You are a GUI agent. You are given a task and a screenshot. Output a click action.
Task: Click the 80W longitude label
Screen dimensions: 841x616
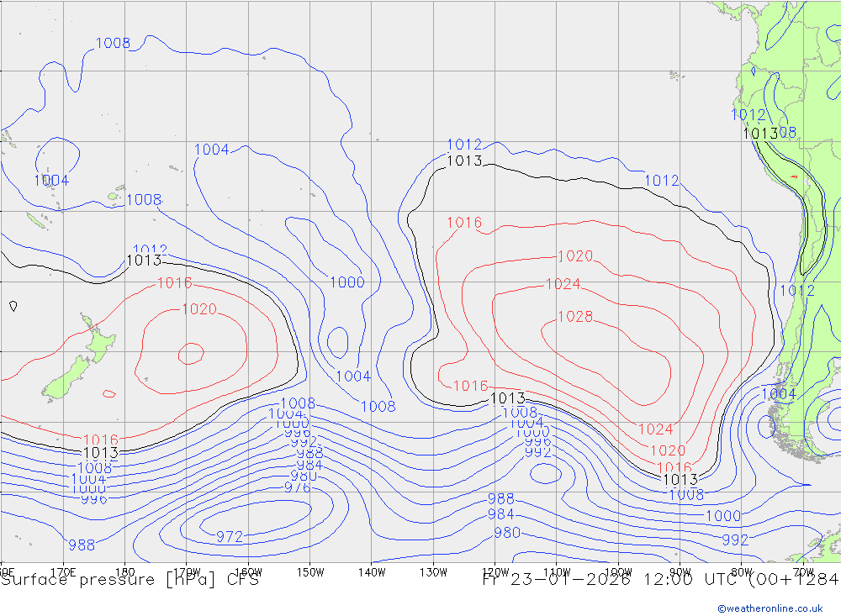tap(742, 572)
